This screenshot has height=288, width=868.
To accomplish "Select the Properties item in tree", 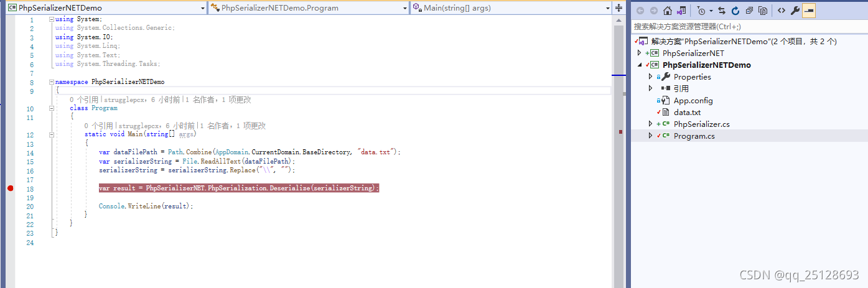I will [692, 77].
